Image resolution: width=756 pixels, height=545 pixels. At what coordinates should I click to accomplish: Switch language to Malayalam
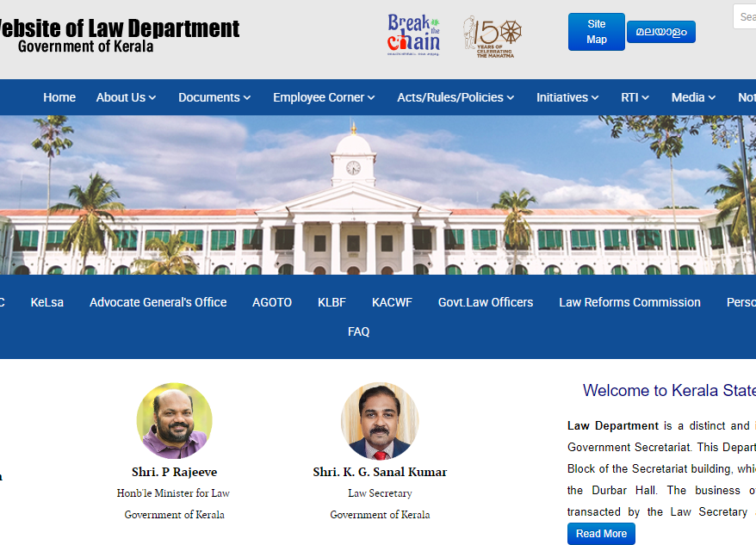coord(660,32)
